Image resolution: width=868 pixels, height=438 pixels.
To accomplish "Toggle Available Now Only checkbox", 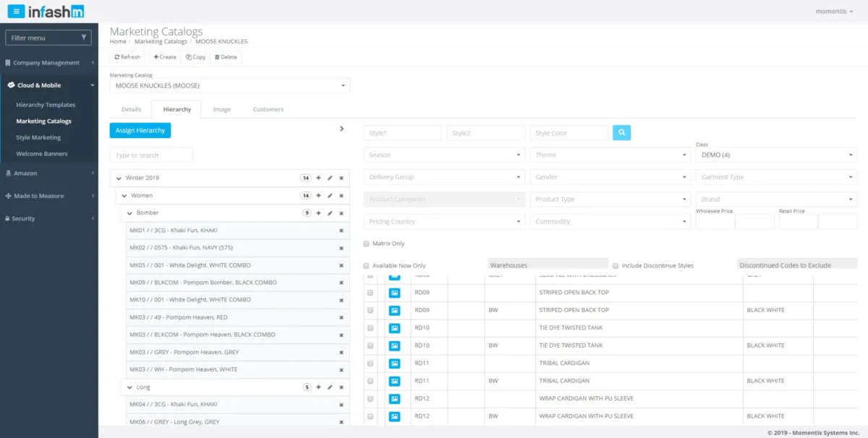I will (367, 266).
